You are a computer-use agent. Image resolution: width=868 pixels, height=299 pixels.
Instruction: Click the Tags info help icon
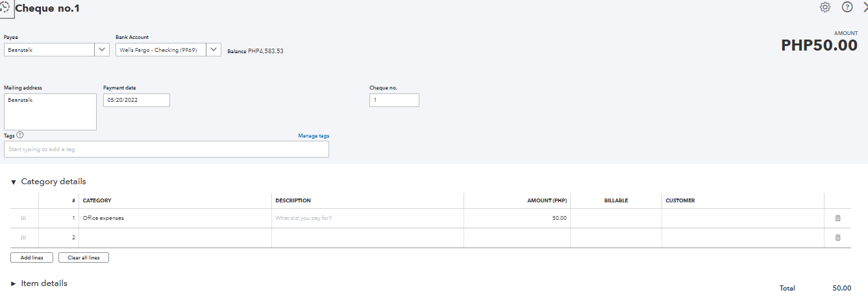pos(20,135)
